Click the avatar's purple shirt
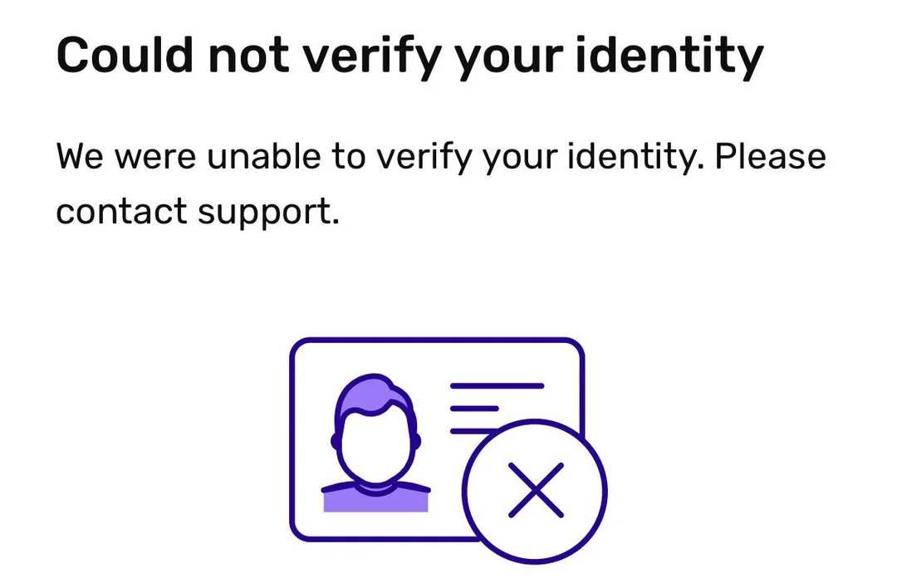Screen dimensions: 897x588 pyautogui.click(x=375, y=498)
